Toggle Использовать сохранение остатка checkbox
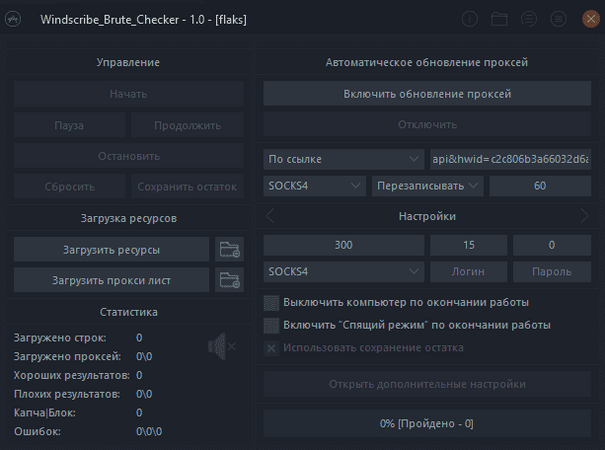 point(271,348)
